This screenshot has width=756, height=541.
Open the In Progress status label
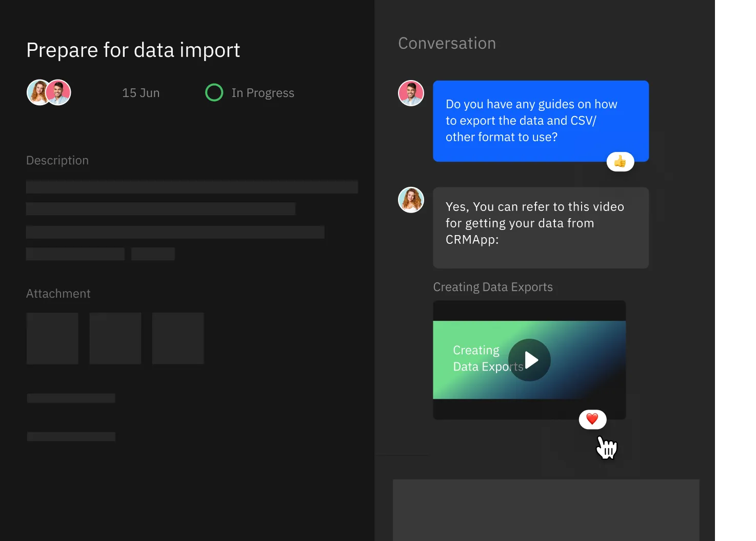263,93
